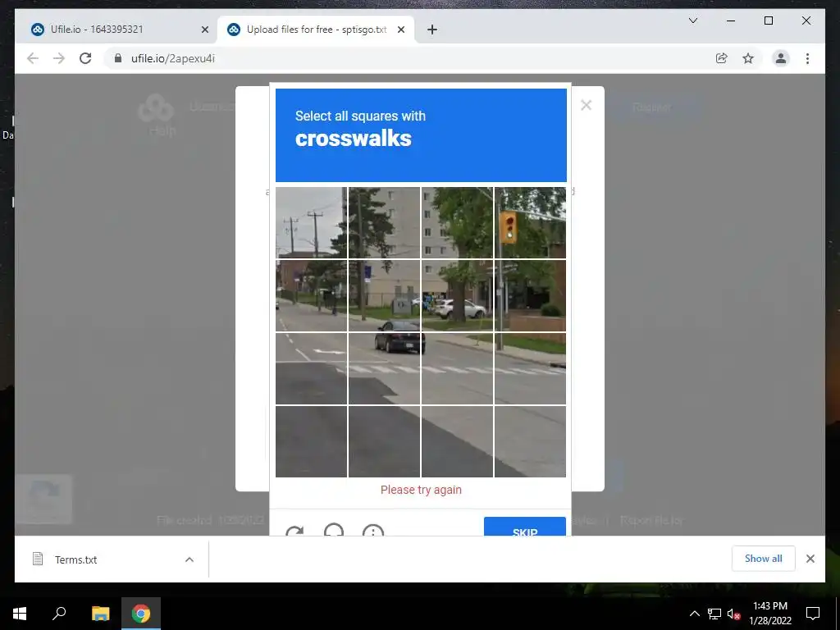Screen dimensions: 840x630
Task: Open a new browser tab
Action: tap(432, 30)
